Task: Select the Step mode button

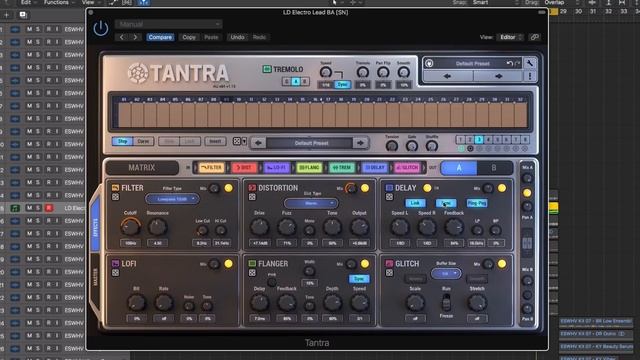Action: point(122,141)
